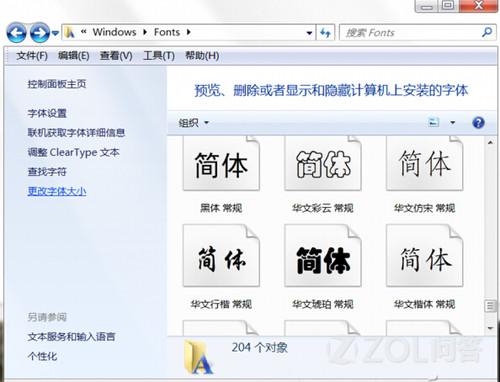Click the Forward navigation arrow
The width and height of the screenshot is (500, 382).
[x=40, y=33]
